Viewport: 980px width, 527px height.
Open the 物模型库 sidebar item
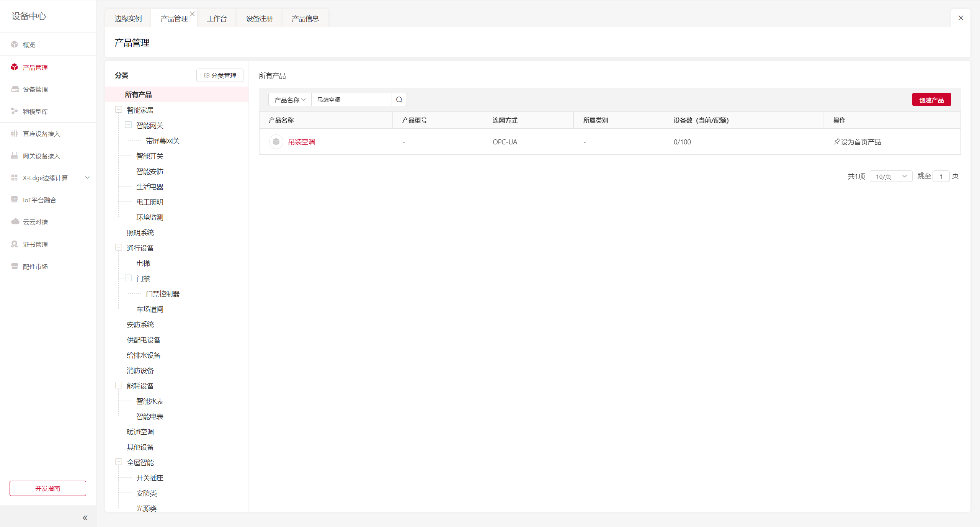click(x=35, y=111)
